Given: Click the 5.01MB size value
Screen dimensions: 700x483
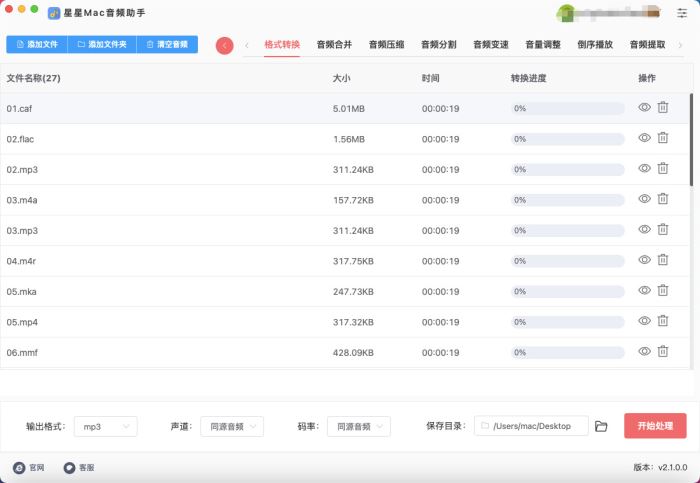Looking at the screenshot, I should tap(349, 108).
